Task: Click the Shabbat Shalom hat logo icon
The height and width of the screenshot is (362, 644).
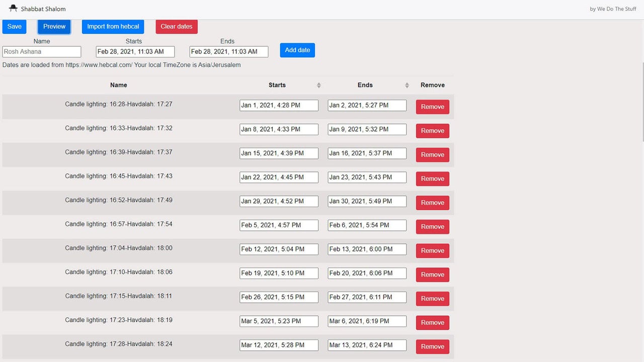Action: pyautogui.click(x=13, y=9)
